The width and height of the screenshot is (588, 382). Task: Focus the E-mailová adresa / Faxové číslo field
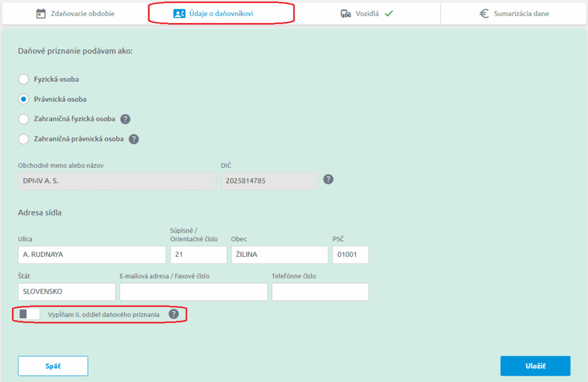[194, 292]
